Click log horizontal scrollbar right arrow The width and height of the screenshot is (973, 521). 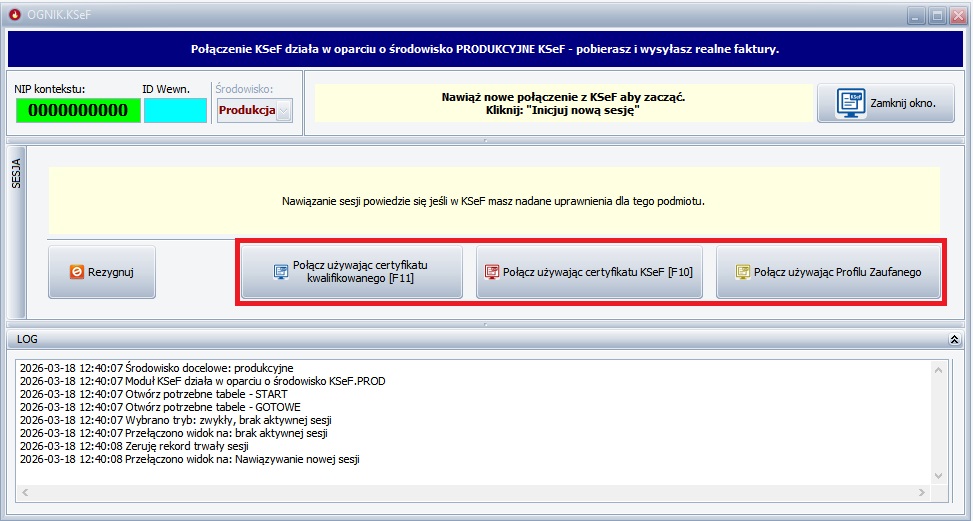[x=923, y=492]
